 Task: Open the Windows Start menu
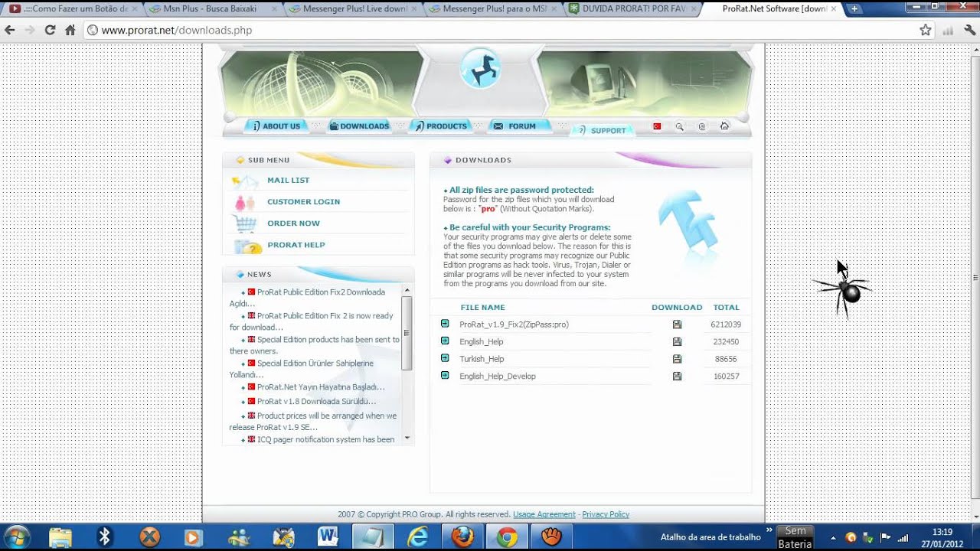click(x=17, y=537)
